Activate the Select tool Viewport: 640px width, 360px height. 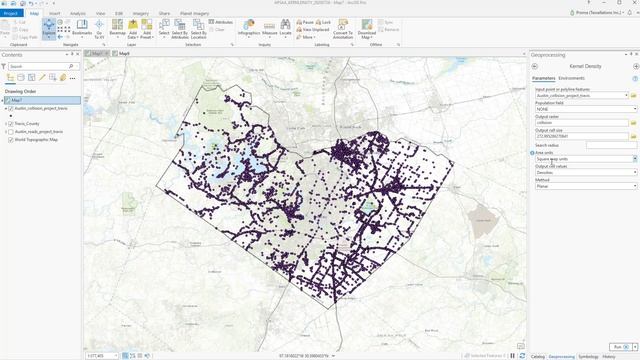pos(164,28)
